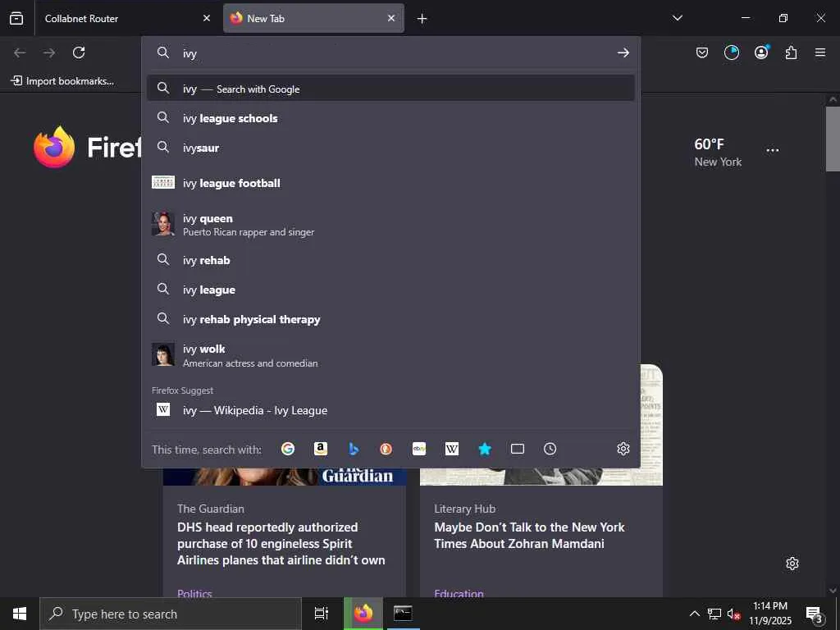Open the weather widget three-dots menu
Viewport: 840px width, 630px height.
[773, 150]
